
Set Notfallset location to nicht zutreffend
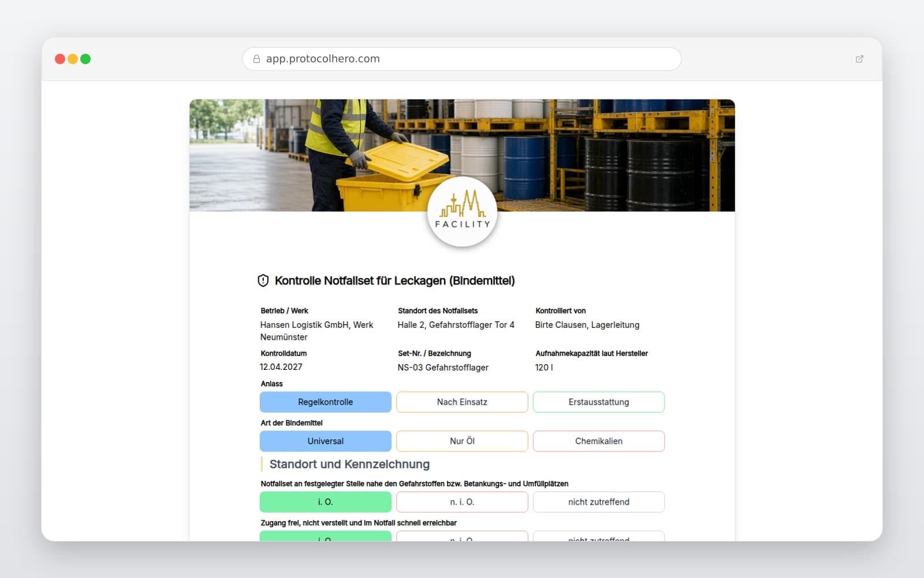pyautogui.click(x=599, y=502)
